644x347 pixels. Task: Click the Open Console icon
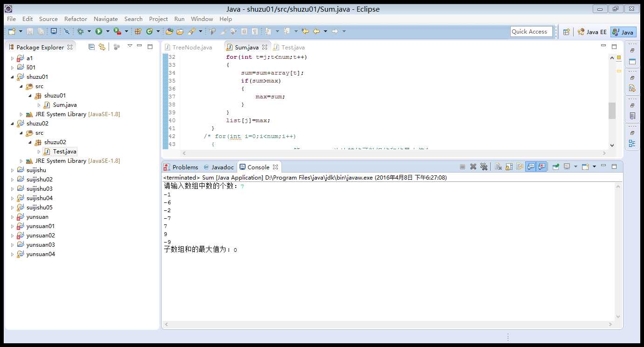click(586, 167)
